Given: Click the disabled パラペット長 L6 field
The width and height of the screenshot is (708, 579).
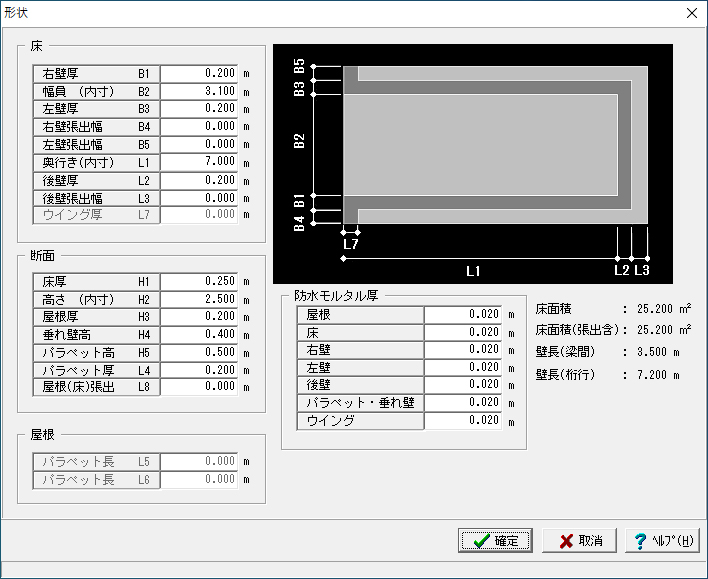Looking at the screenshot, I should 199,479.
